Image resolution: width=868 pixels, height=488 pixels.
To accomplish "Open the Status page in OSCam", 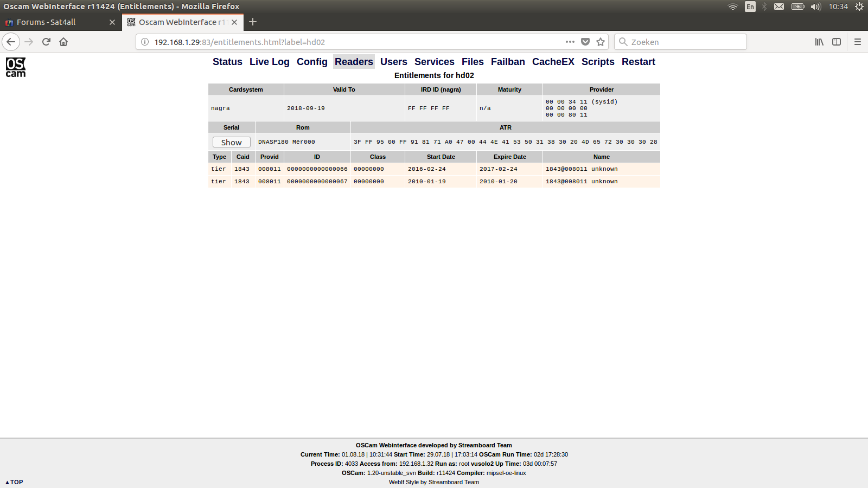I will click(x=227, y=62).
